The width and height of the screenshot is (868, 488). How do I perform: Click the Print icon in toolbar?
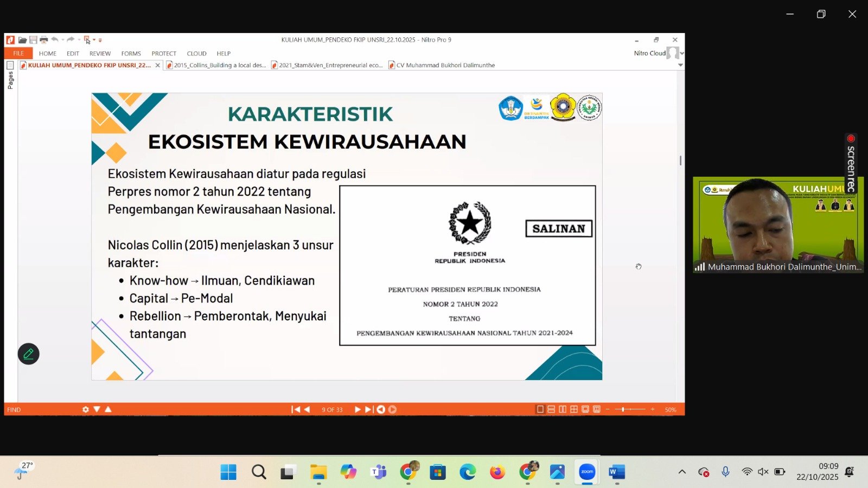[x=44, y=40]
